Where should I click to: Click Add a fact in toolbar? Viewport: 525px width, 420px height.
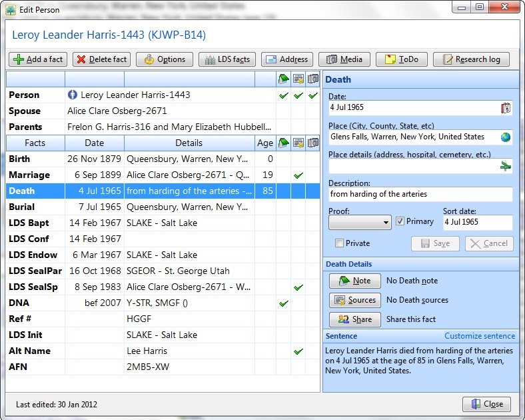[x=38, y=59]
